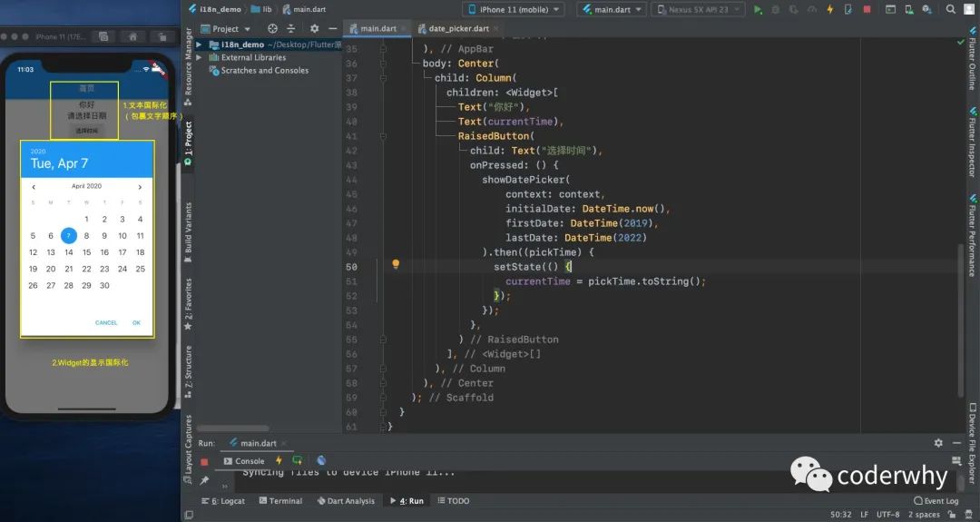Open the Console tab in Run panel
The height and width of the screenshot is (522, 980).
click(244, 461)
